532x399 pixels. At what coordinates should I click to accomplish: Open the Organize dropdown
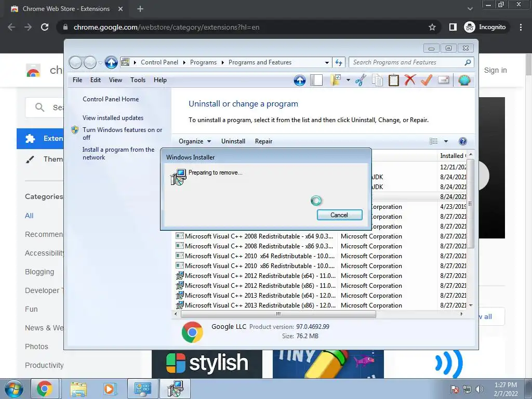pos(195,141)
